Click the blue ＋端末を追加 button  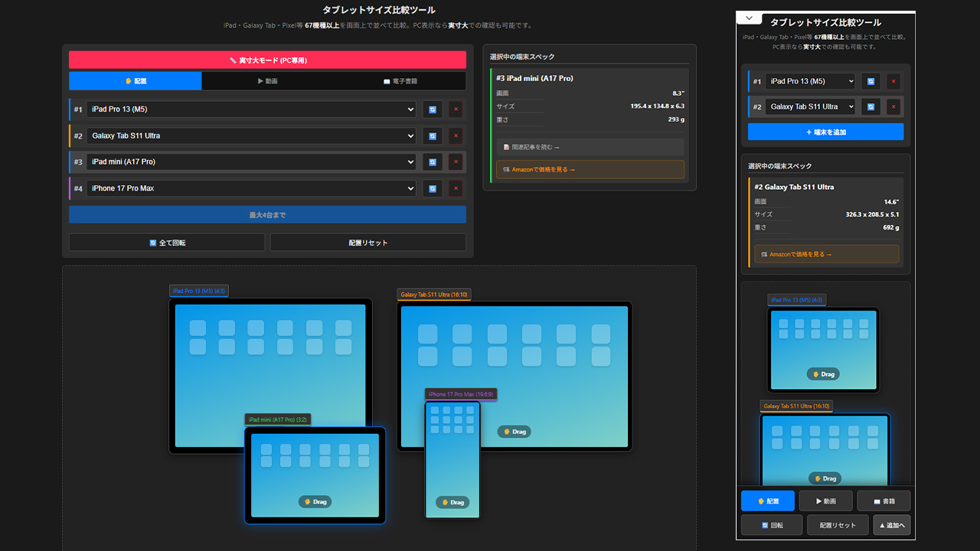click(825, 132)
